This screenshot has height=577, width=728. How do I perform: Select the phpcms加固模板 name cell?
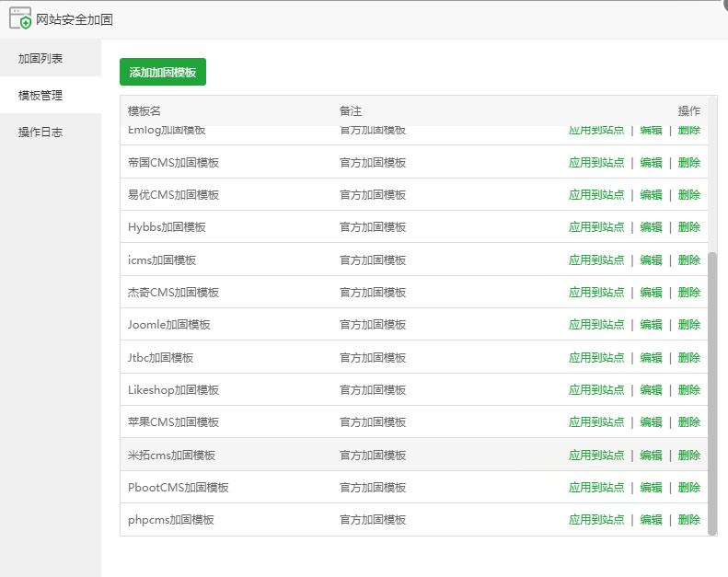pos(171,519)
